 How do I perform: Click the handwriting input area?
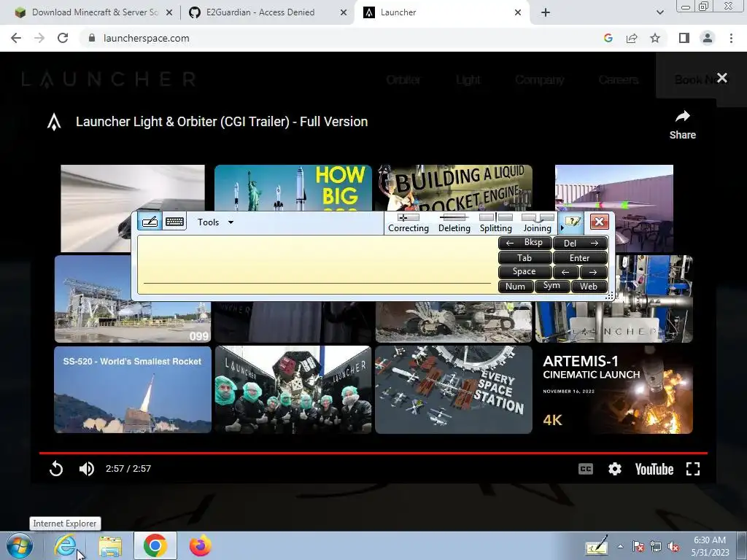click(317, 264)
